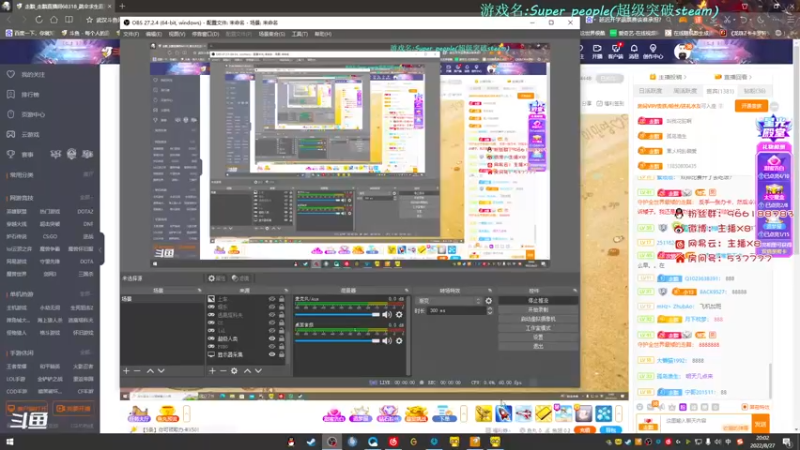Pop out Scenes dock via header icon
Viewport: 800px width, 450px height.
tap(199, 290)
